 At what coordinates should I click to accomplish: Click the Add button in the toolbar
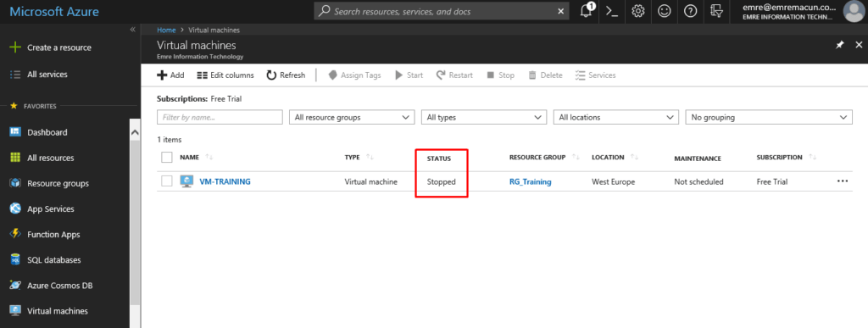tap(171, 75)
